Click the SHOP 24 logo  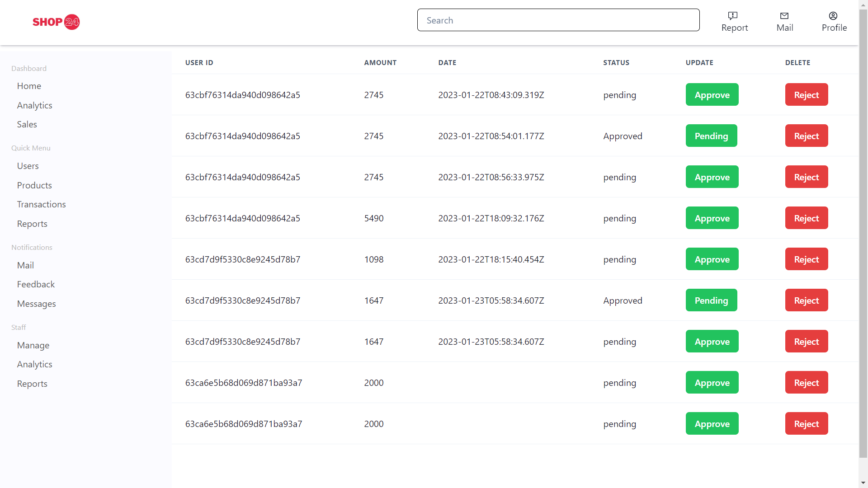coord(56,22)
